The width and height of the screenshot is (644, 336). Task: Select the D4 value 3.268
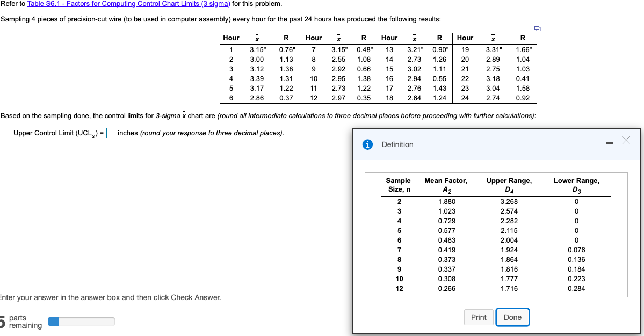509,202
